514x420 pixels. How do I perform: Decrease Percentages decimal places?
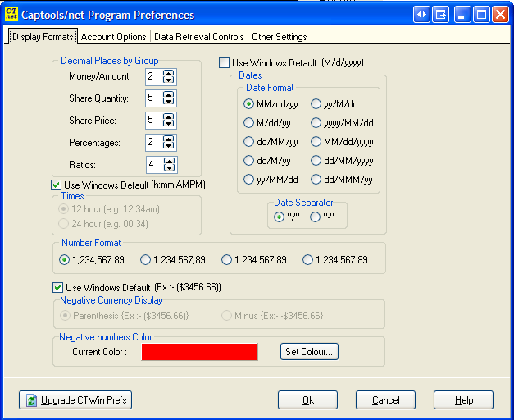pos(169,146)
